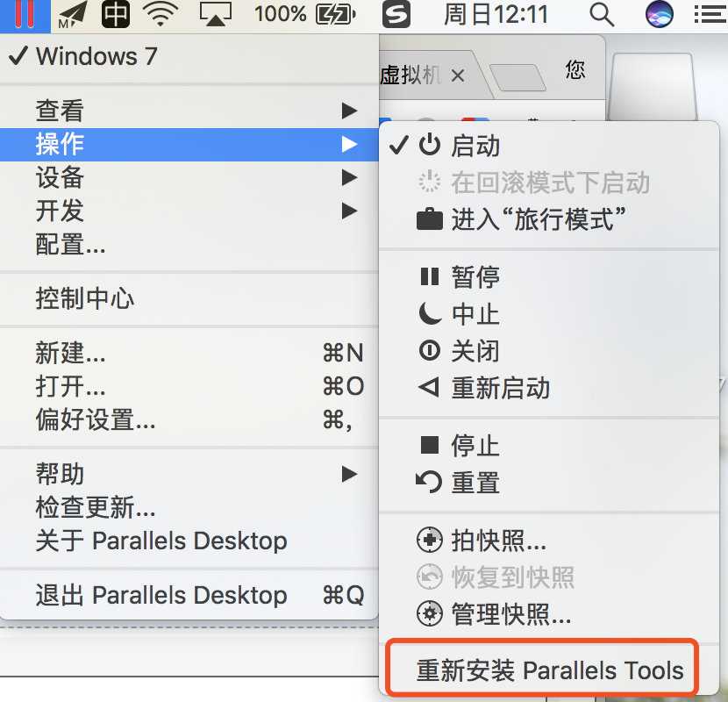
Task: Choose 拍快照... take snapshot item
Action: [549, 541]
